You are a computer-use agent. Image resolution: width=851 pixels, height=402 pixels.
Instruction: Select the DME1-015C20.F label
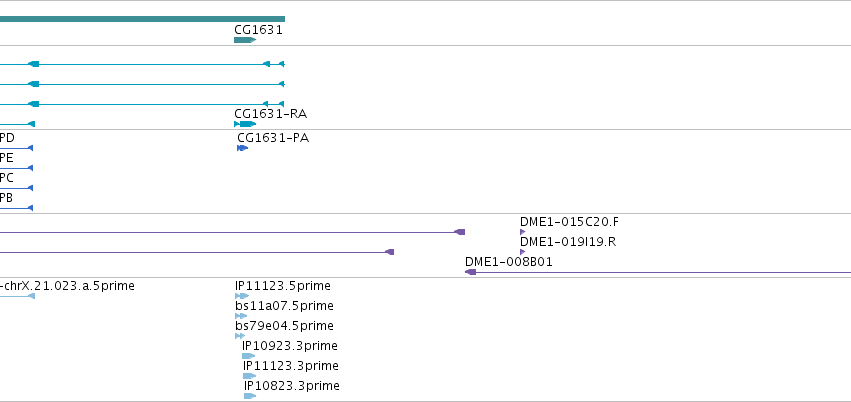click(x=569, y=222)
